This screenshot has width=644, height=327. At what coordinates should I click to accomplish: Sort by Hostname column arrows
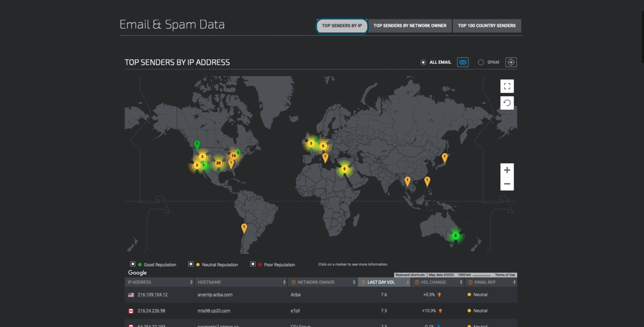tap(284, 282)
